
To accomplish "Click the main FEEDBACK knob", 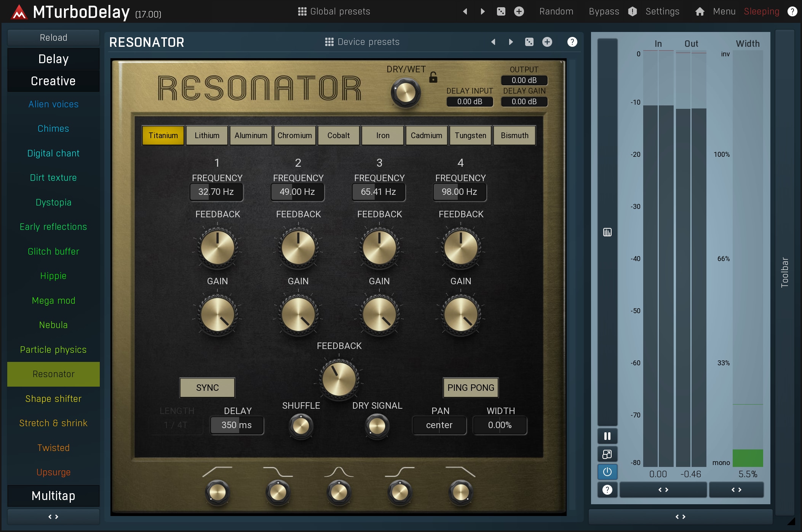I will [339, 379].
